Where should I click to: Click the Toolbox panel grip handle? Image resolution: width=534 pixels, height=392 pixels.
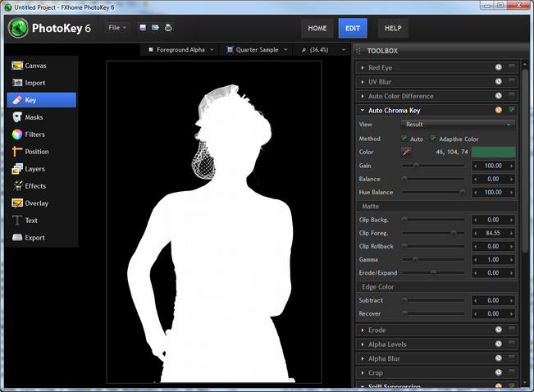[358, 51]
